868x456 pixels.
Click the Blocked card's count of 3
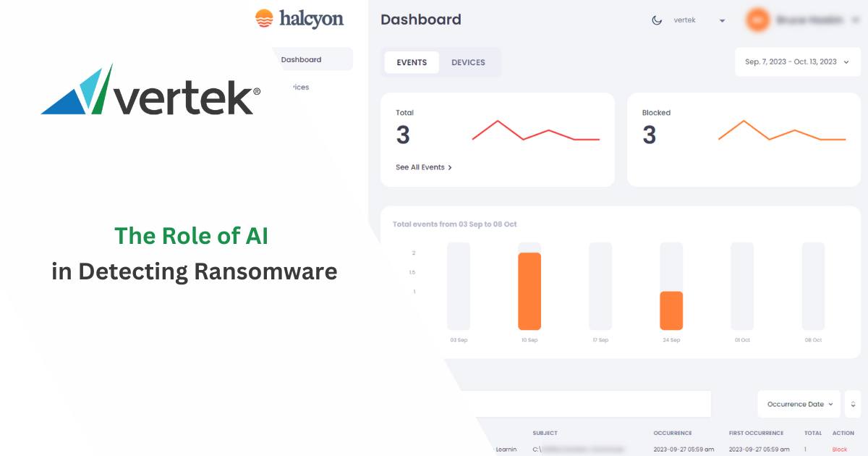(x=650, y=135)
